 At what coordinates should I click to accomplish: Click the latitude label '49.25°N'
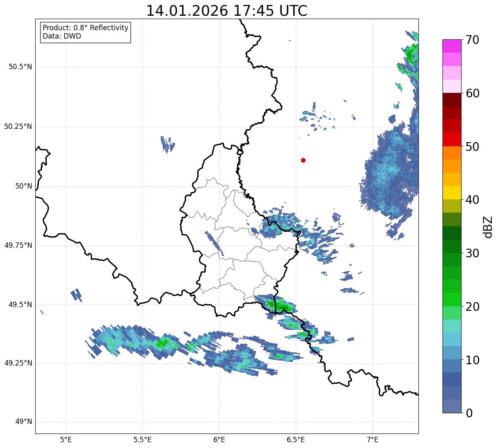(18, 363)
